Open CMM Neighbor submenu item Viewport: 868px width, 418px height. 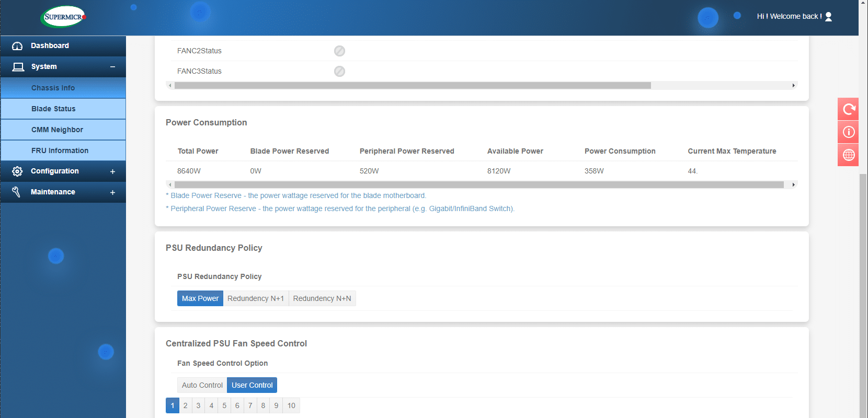pyautogui.click(x=63, y=130)
